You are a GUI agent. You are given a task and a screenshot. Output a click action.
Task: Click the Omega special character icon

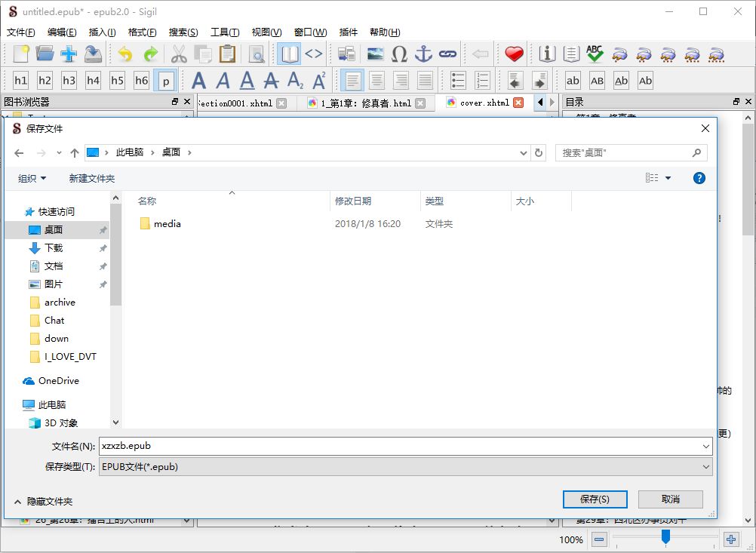point(399,54)
